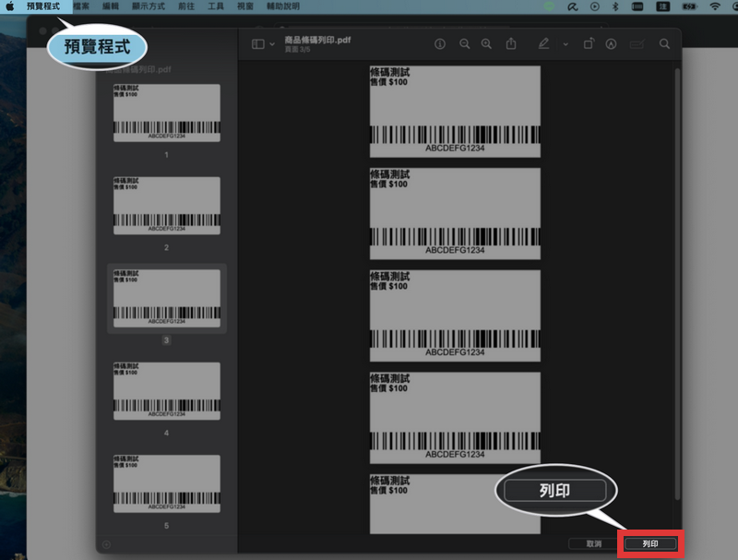Show the markup toolbar
This screenshot has height=560, width=738.
[x=611, y=44]
